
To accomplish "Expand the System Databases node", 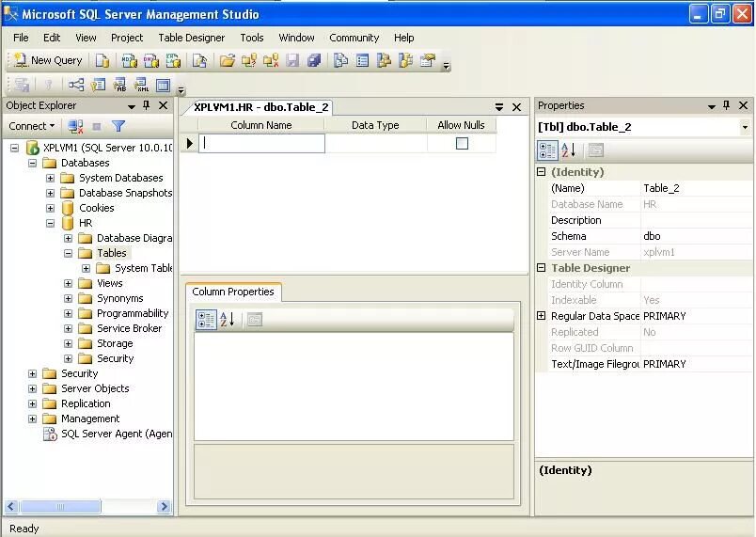I will [x=50, y=179].
